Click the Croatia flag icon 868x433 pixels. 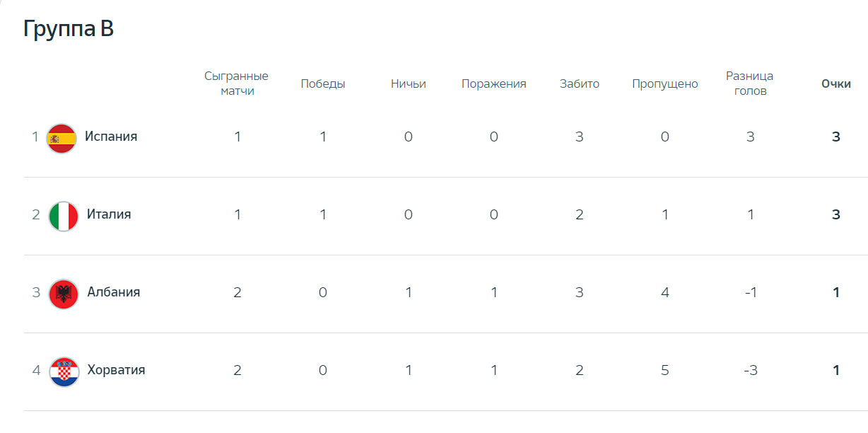63,371
